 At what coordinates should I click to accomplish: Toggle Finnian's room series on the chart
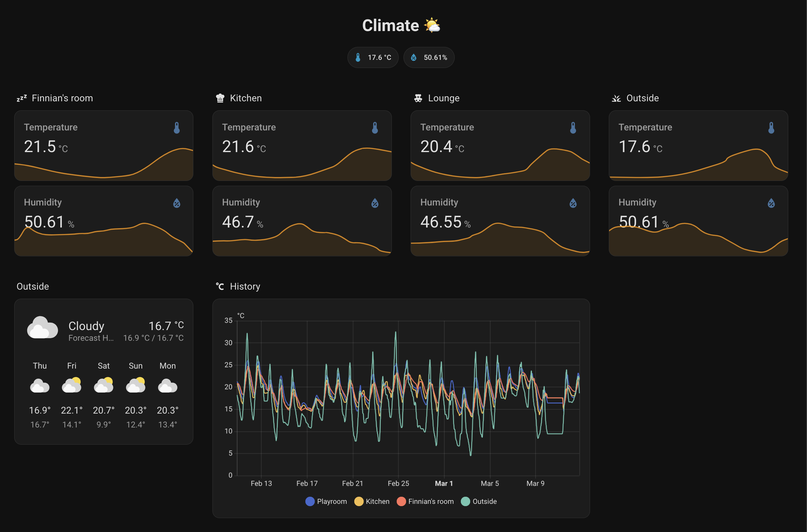tap(426, 502)
